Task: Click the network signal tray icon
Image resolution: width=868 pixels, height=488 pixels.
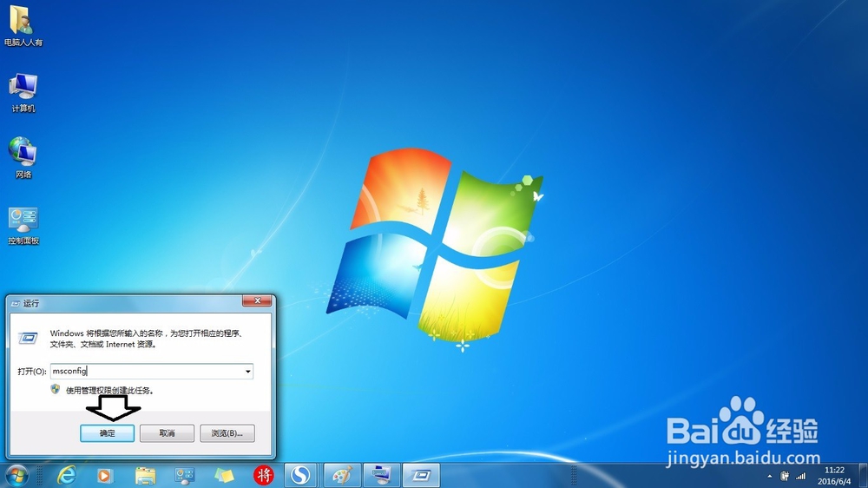Action: (x=800, y=476)
